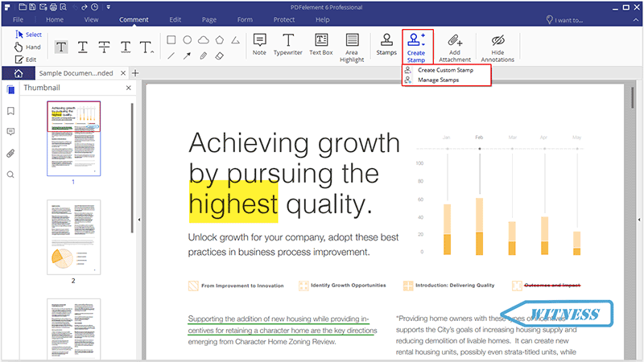The image size is (644, 362).
Task: Go to the Home screen tab icon
Action: coord(19,73)
